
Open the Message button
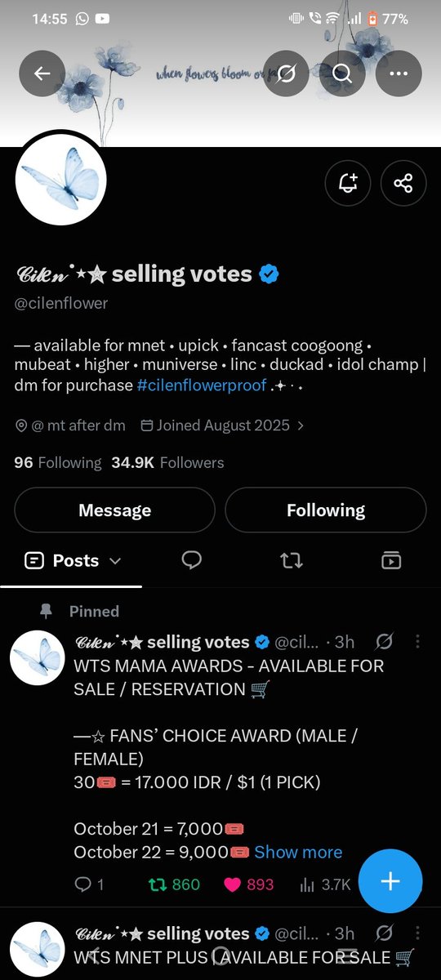(x=115, y=510)
